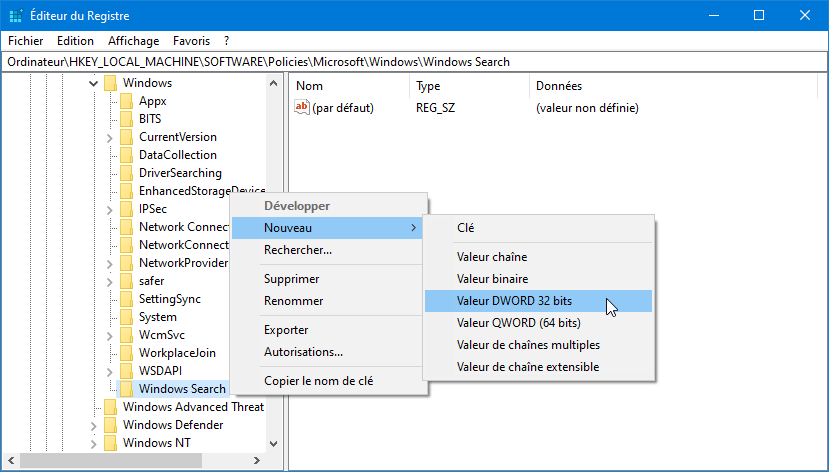Click the horizontal scrollbar right arrow

point(257,460)
